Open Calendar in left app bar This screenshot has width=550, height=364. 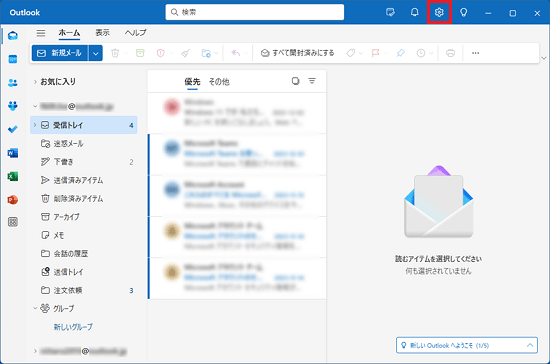click(13, 59)
